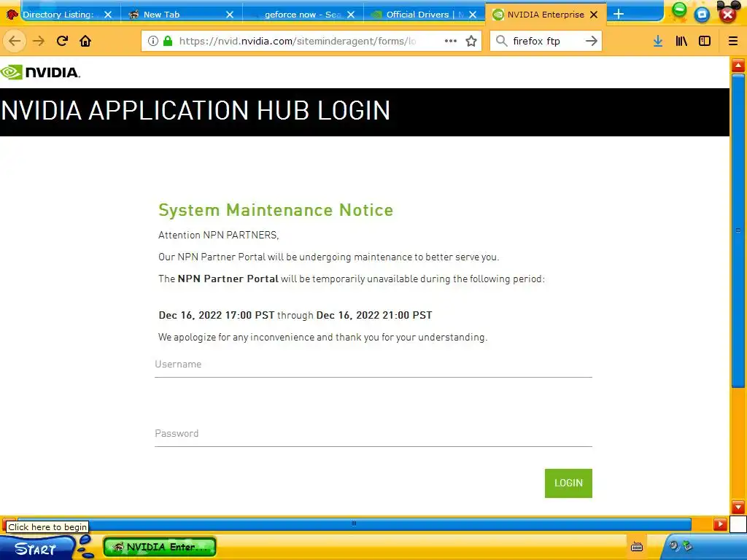Bookmark this page with the star
This screenshot has height=560, width=747.
(x=471, y=41)
